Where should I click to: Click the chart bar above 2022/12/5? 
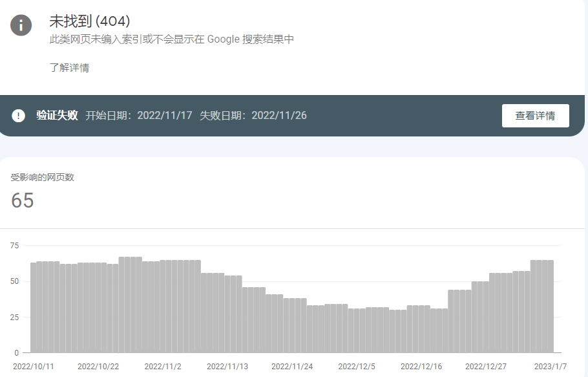357,330
